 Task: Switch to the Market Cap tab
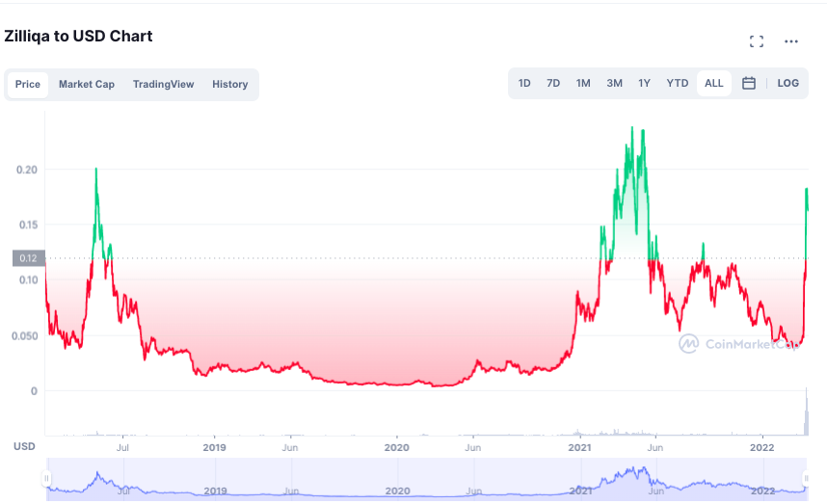coord(87,85)
